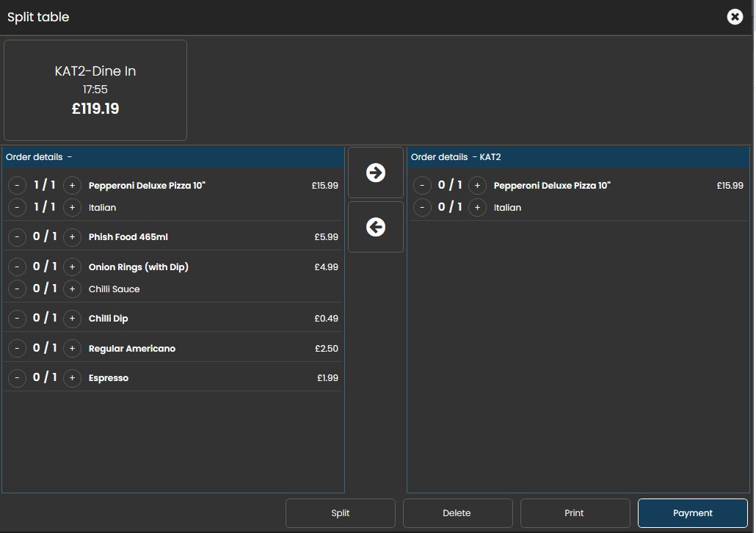Decrease Espresso quantity
The width and height of the screenshot is (756, 533).
[18, 378]
